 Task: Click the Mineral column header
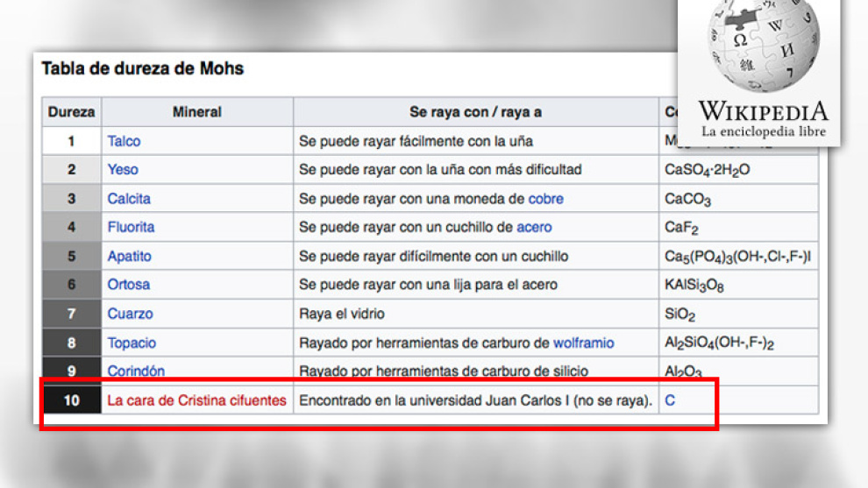pyautogui.click(x=197, y=112)
